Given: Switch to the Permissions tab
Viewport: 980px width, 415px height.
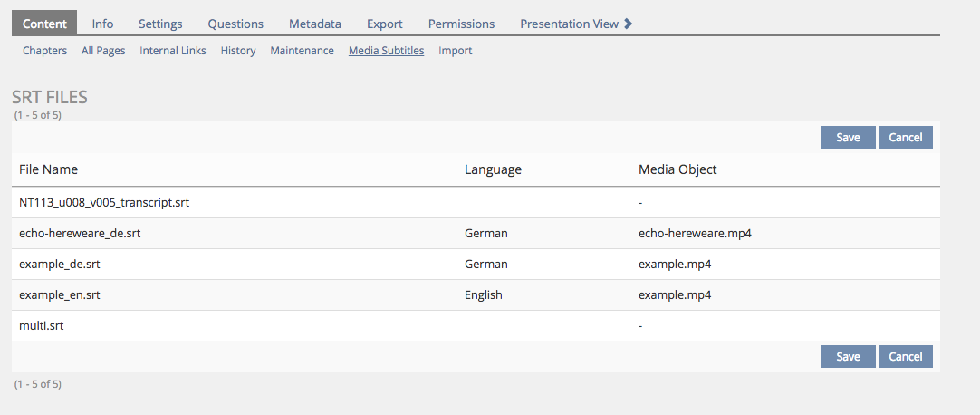Looking at the screenshot, I should (461, 24).
